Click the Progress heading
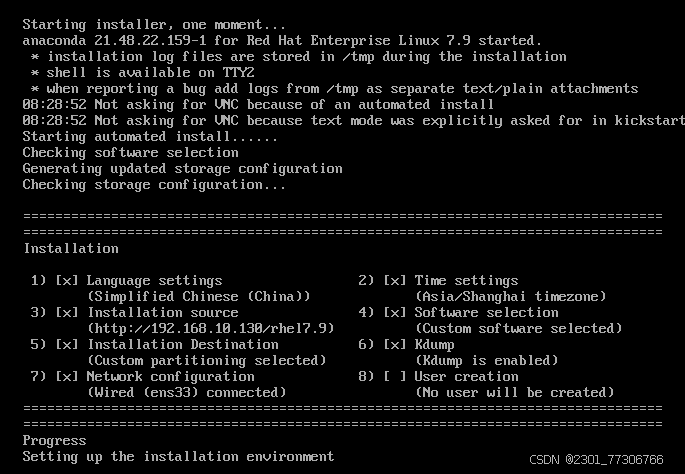Viewport: 685px width, 474px height. 55,441
